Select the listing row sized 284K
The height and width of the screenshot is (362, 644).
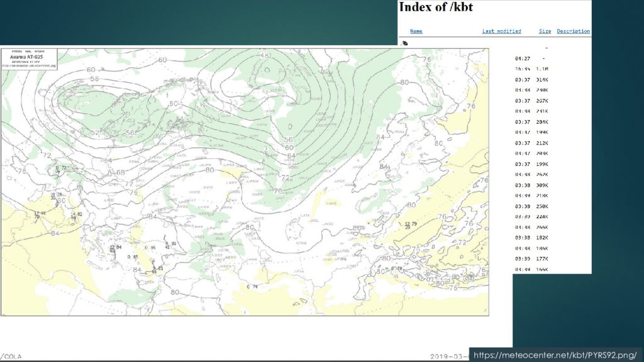(x=531, y=122)
